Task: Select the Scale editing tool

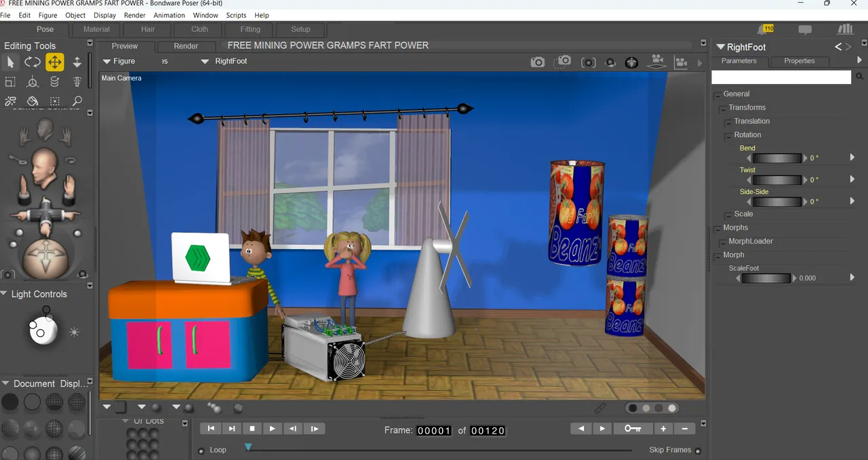Action: (10, 82)
